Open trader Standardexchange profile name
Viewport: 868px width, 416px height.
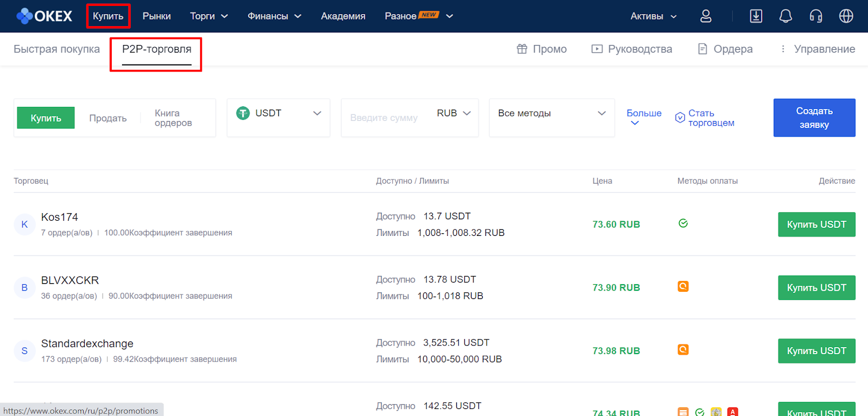click(x=87, y=343)
